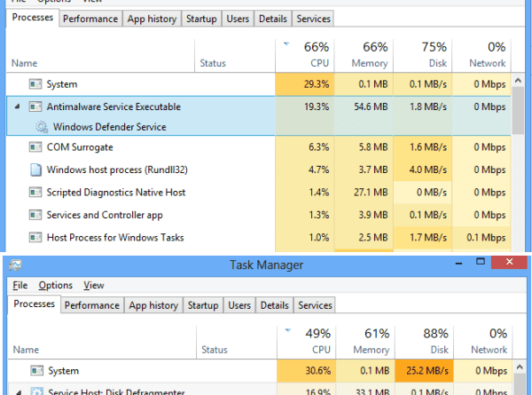Click the Service Host: Disk Defragmenter icon
Image resolution: width=532 pixels, height=395 pixels.
coord(36,391)
